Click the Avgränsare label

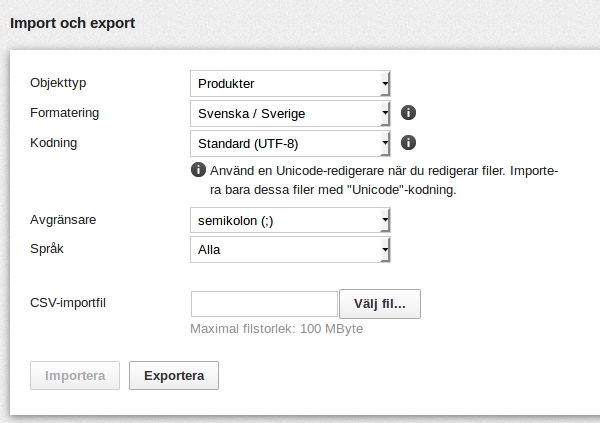pos(63,220)
